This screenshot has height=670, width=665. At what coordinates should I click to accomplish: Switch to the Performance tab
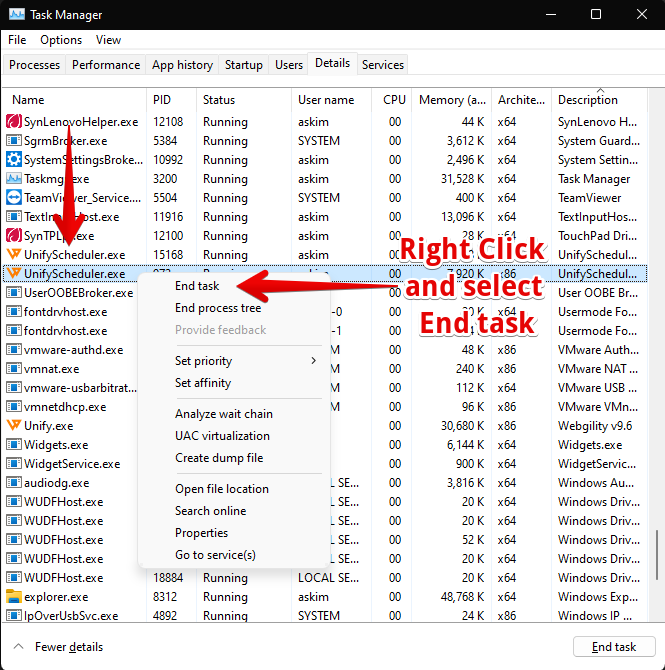pyautogui.click(x=106, y=65)
